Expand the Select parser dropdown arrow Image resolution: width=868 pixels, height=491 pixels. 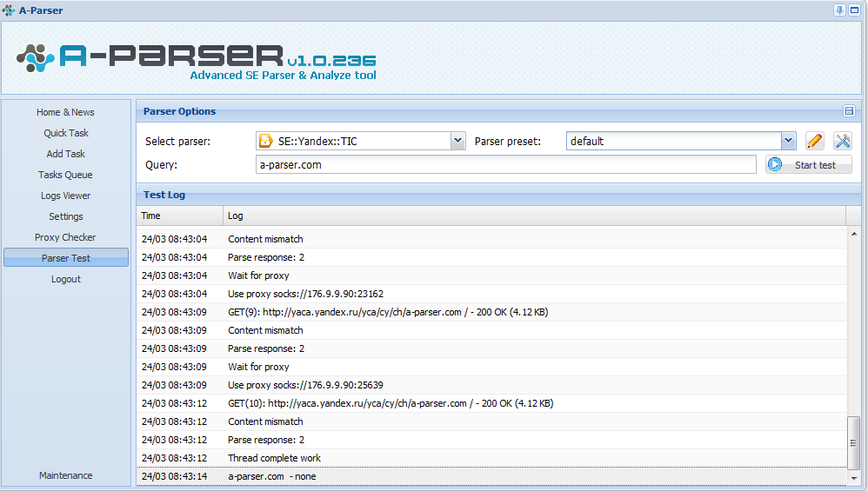457,141
